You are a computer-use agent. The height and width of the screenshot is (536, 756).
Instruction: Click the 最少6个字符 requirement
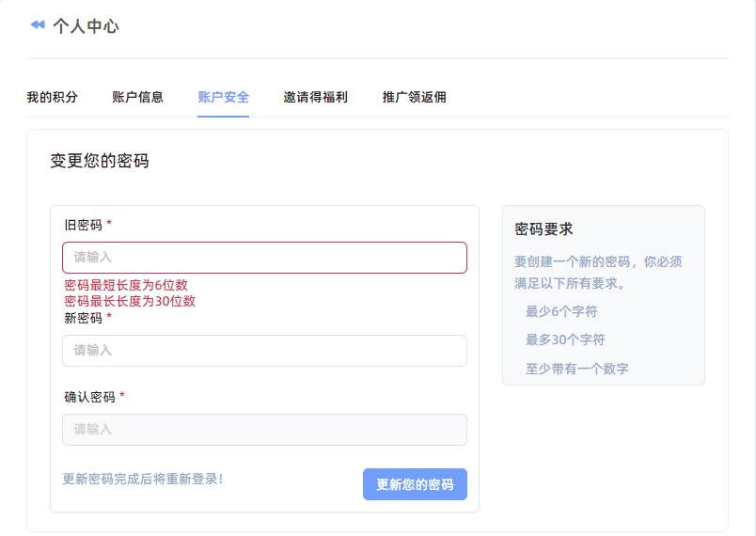561,312
